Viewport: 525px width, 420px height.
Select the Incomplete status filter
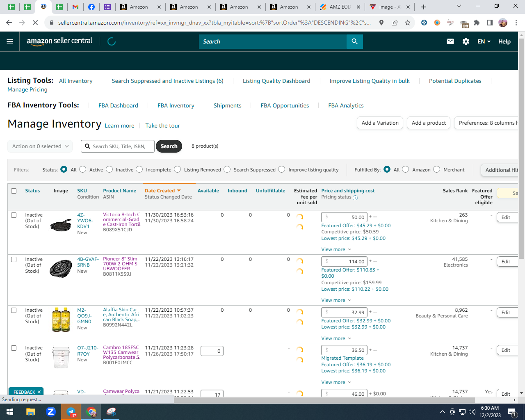click(x=139, y=169)
